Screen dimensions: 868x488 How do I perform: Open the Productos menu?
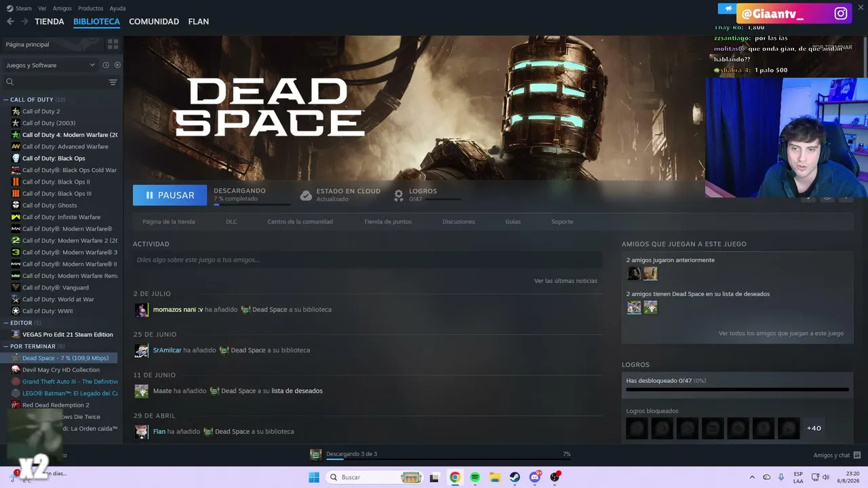[x=91, y=8]
